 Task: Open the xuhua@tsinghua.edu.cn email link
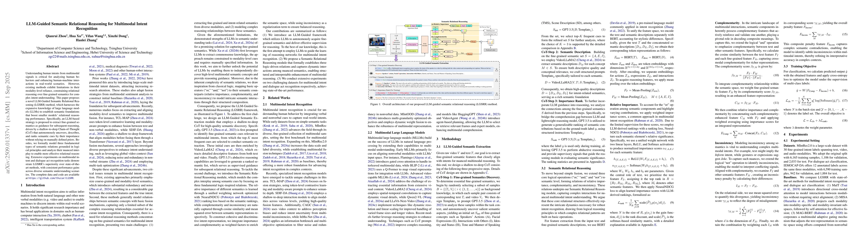(108, 57)
